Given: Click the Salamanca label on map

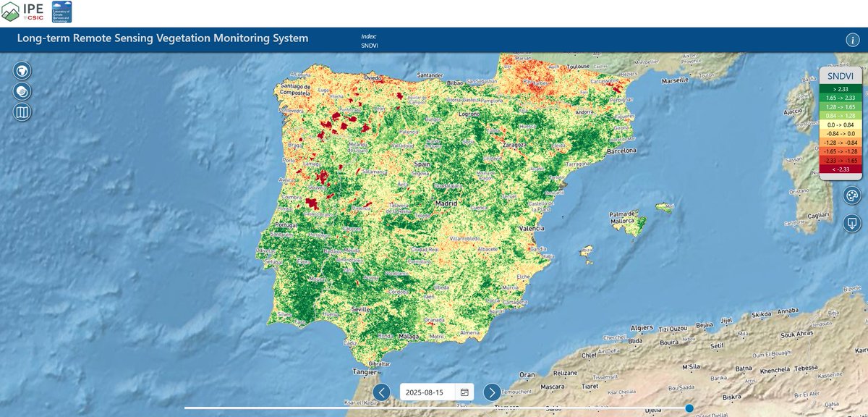Looking at the screenshot, I should pyautogui.click(x=375, y=171).
